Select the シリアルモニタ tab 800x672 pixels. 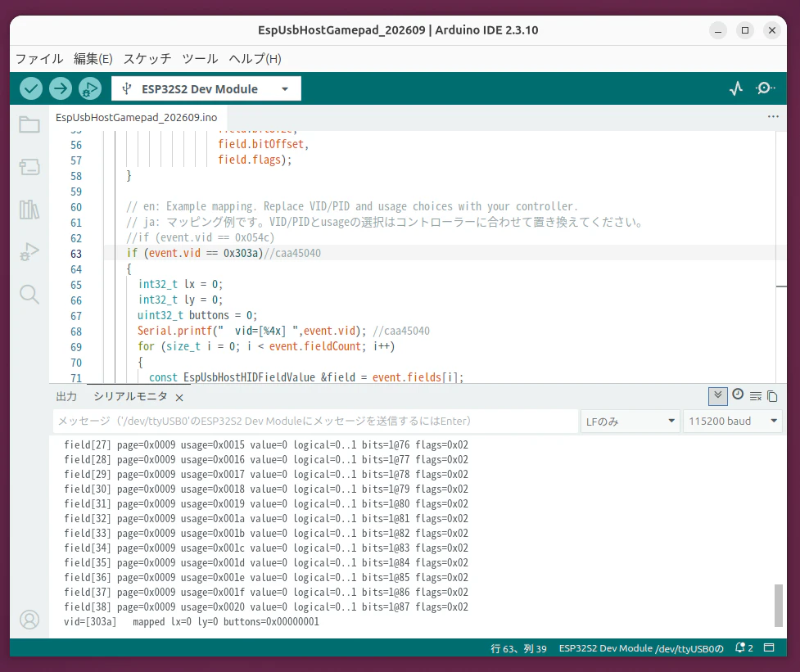(130, 397)
